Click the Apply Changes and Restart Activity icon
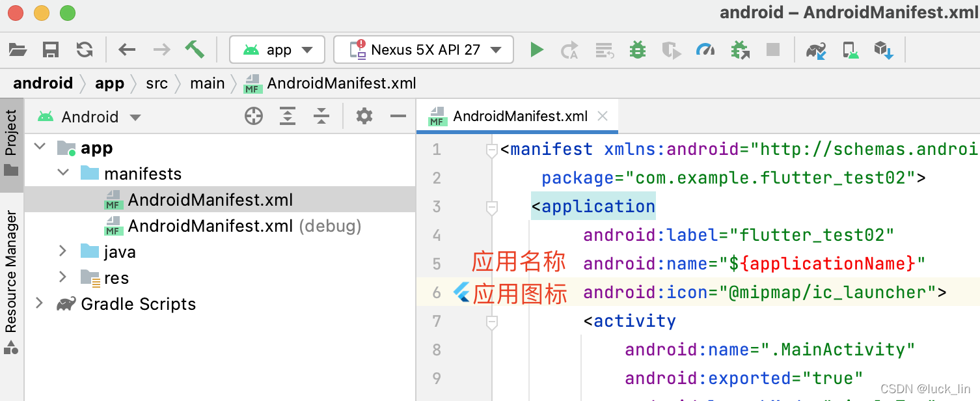 pos(570,50)
